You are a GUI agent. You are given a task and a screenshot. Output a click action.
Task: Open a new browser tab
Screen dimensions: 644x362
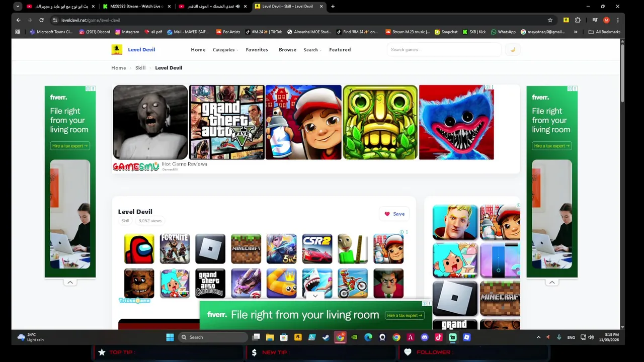click(333, 7)
